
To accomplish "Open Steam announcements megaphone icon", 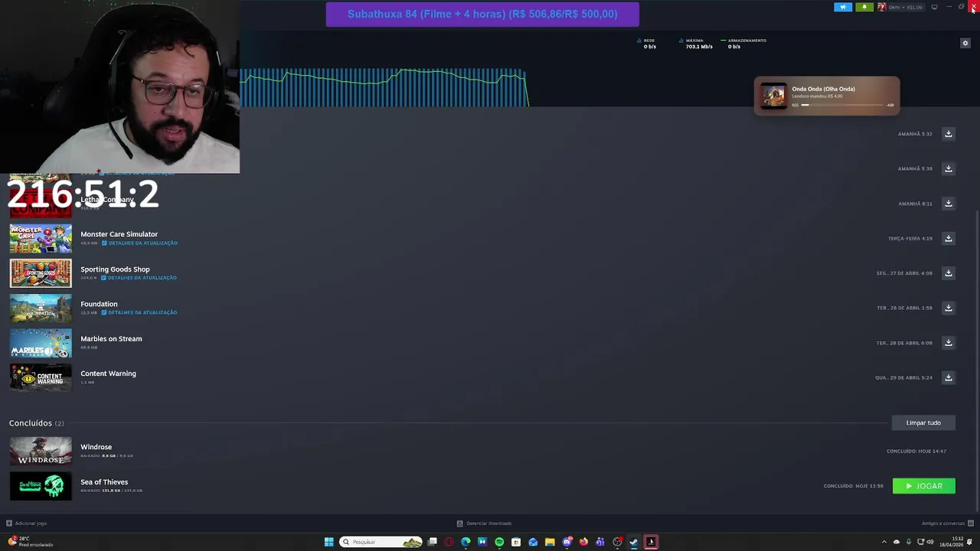I will [843, 7].
